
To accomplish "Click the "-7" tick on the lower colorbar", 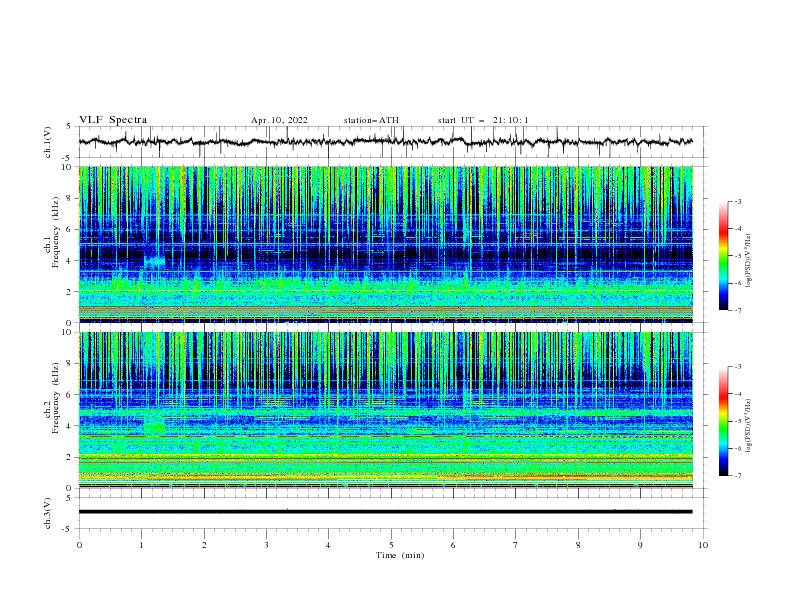I will coord(738,476).
